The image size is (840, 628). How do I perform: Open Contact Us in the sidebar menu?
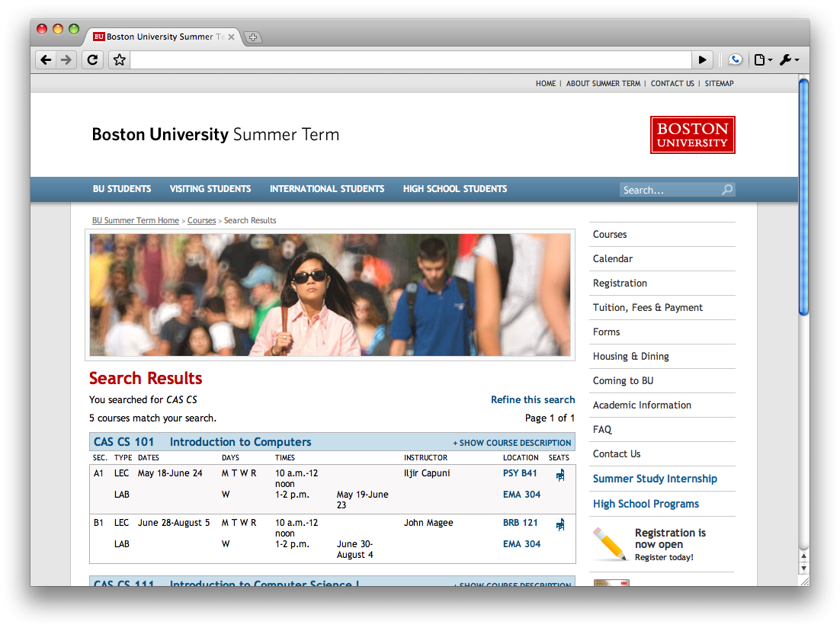(x=617, y=454)
